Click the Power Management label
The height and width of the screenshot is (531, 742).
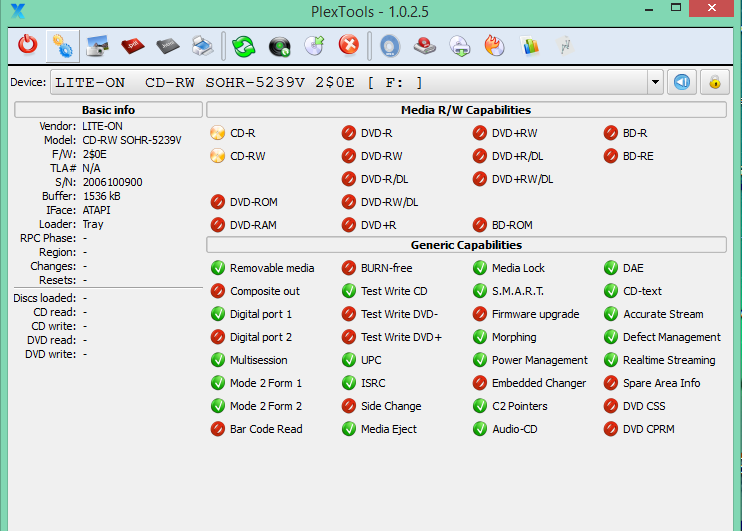coord(540,360)
